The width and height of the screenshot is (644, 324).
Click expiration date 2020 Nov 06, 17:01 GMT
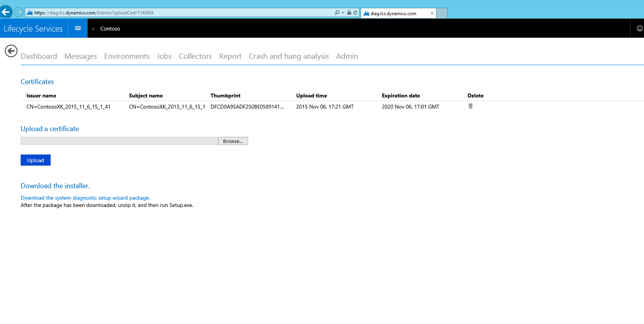tap(411, 107)
